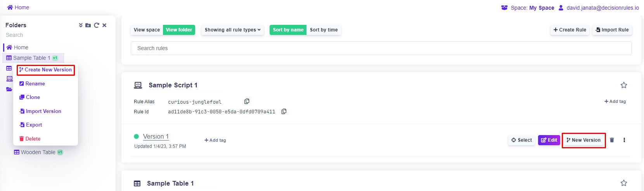Open Showing all rule types dropdown
Image resolution: width=644 pixels, height=191 pixels.
232,30
